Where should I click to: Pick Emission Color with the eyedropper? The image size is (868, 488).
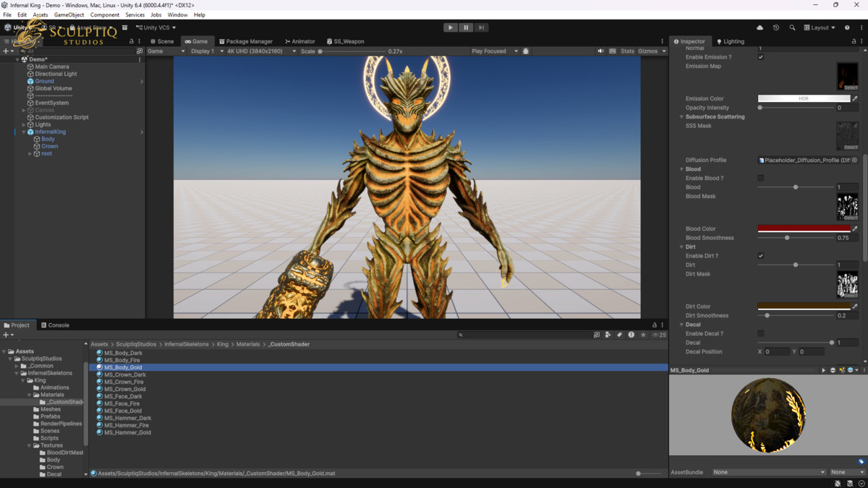point(855,98)
